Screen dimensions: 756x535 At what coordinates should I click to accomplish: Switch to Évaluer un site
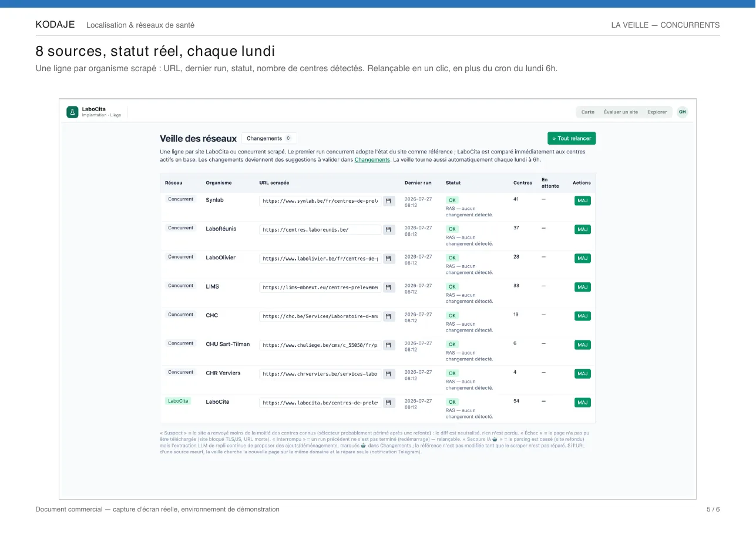coord(621,112)
